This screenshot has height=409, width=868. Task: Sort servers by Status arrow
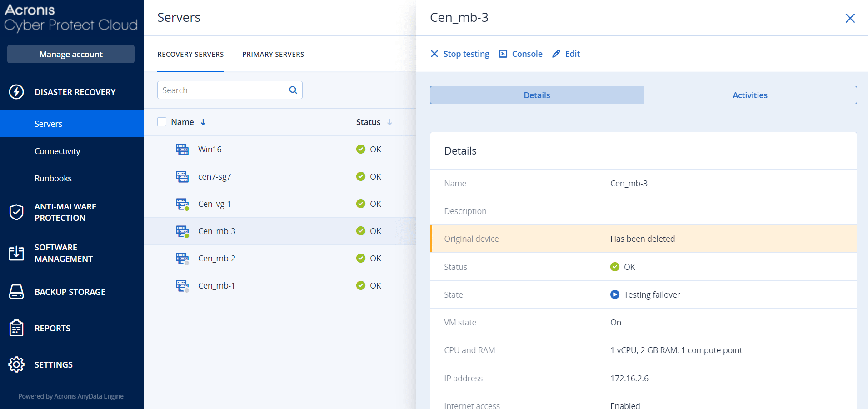(x=389, y=122)
